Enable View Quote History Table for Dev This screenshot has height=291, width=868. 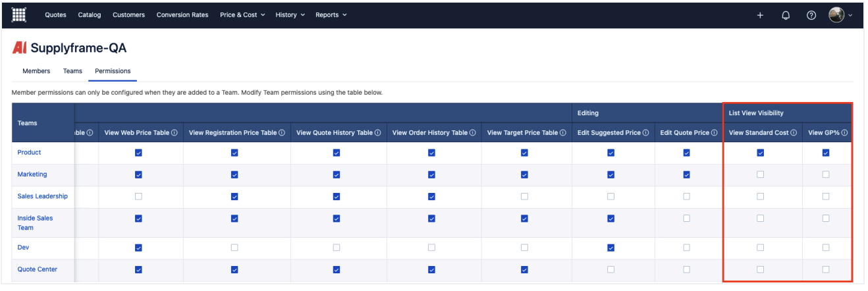(337, 248)
